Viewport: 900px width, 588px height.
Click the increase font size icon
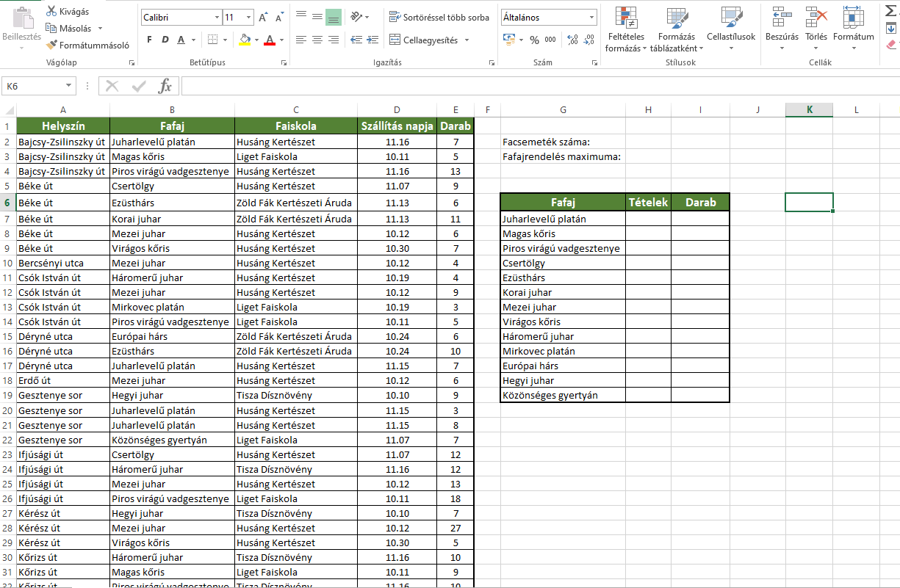[x=264, y=17]
